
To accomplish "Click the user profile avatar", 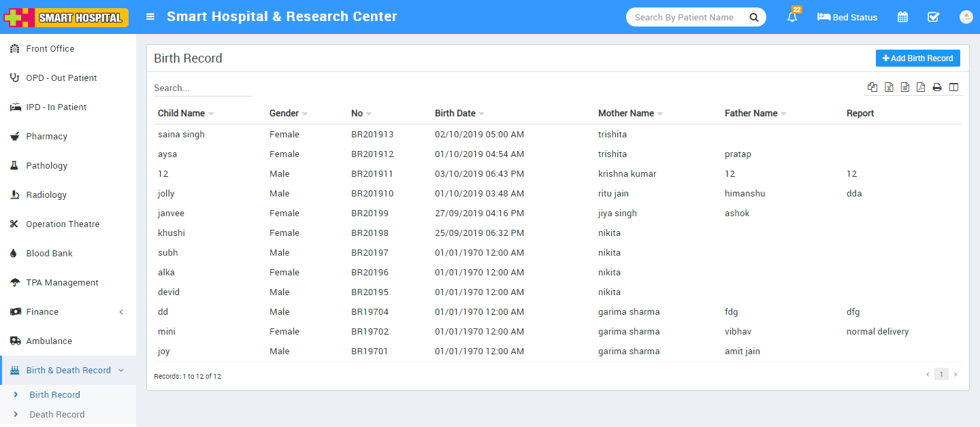I will (x=966, y=17).
